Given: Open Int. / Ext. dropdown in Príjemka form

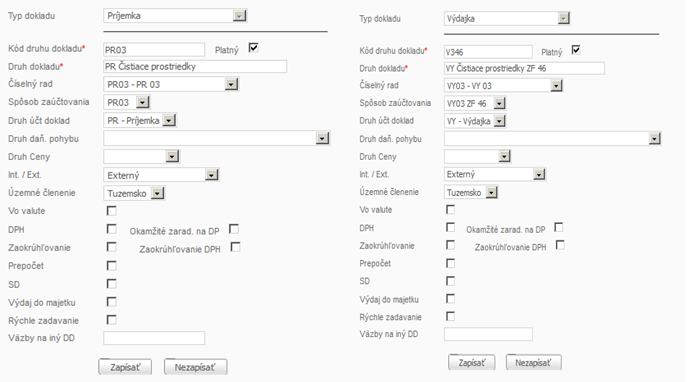Looking at the screenshot, I should click(161, 175).
